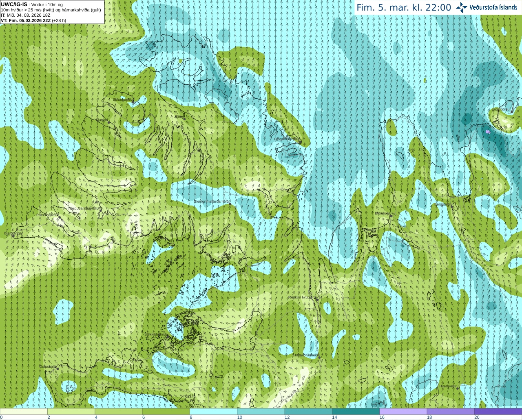
Task: Select the Patreksfjörður station marker
Action: click(60, 218)
